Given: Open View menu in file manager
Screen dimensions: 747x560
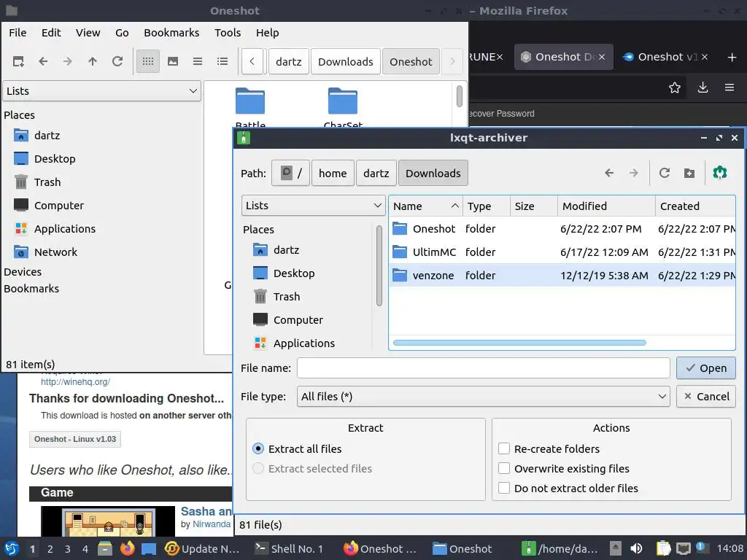Looking at the screenshot, I should pyautogui.click(x=88, y=32).
